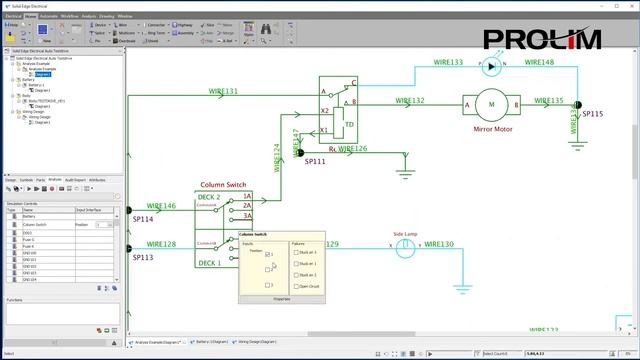Click the red record simulation icon
The image size is (640, 360).
[52, 189]
